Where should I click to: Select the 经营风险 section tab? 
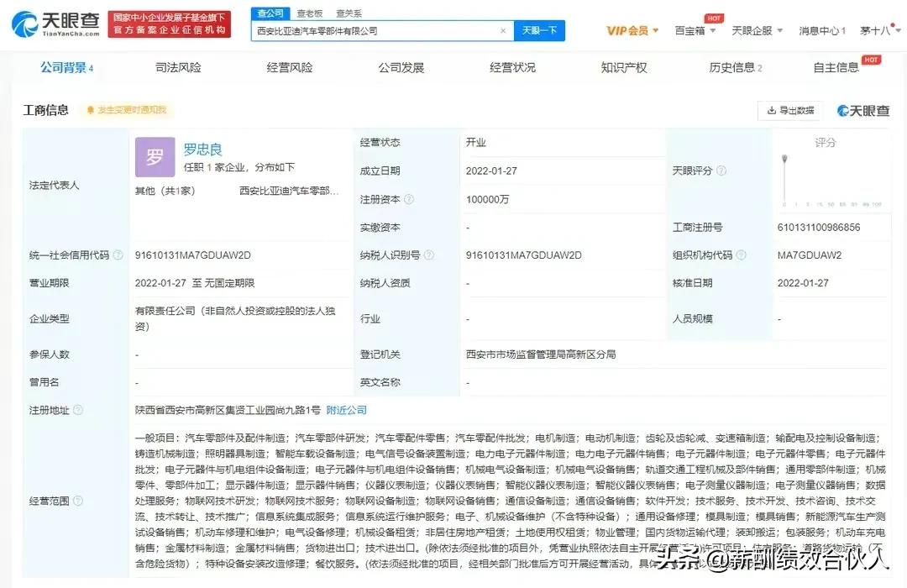(289, 68)
